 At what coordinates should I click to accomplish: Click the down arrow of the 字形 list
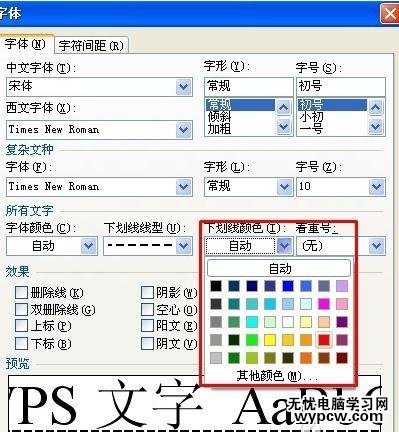(x=283, y=126)
